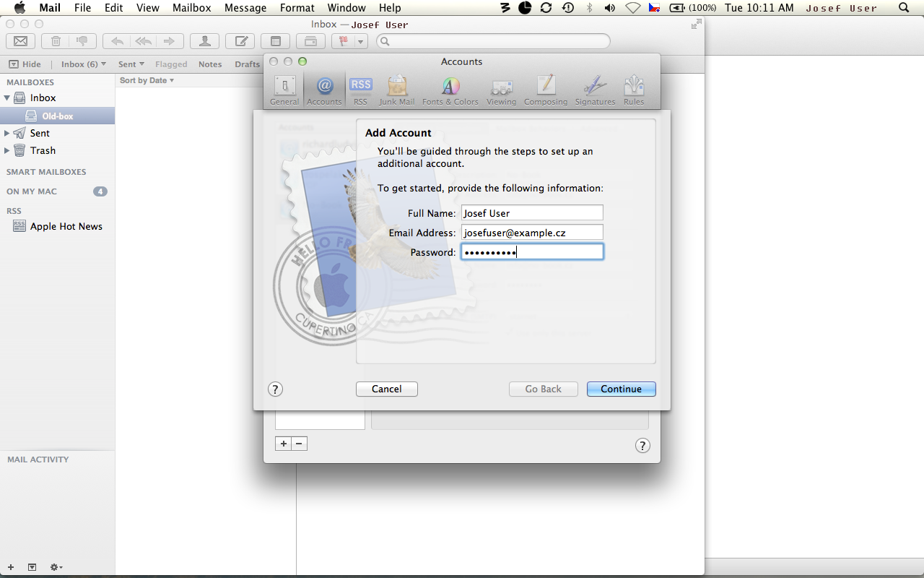Click the Continue button

pyautogui.click(x=621, y=389)
